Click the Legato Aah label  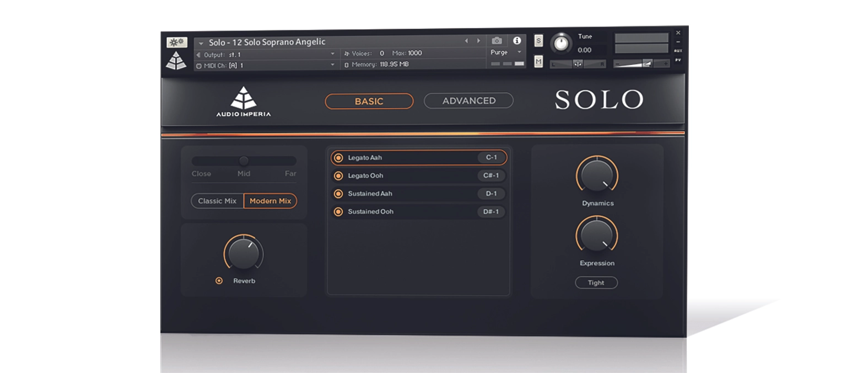tap(365, 158)
